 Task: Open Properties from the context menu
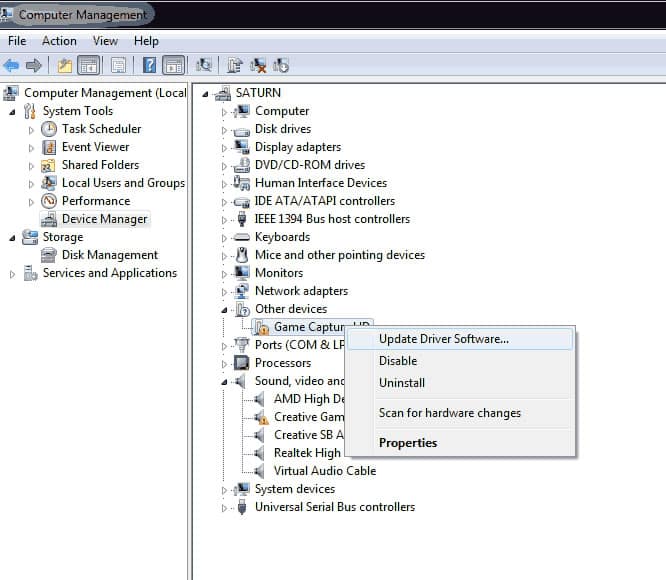[x=460, y=443]
